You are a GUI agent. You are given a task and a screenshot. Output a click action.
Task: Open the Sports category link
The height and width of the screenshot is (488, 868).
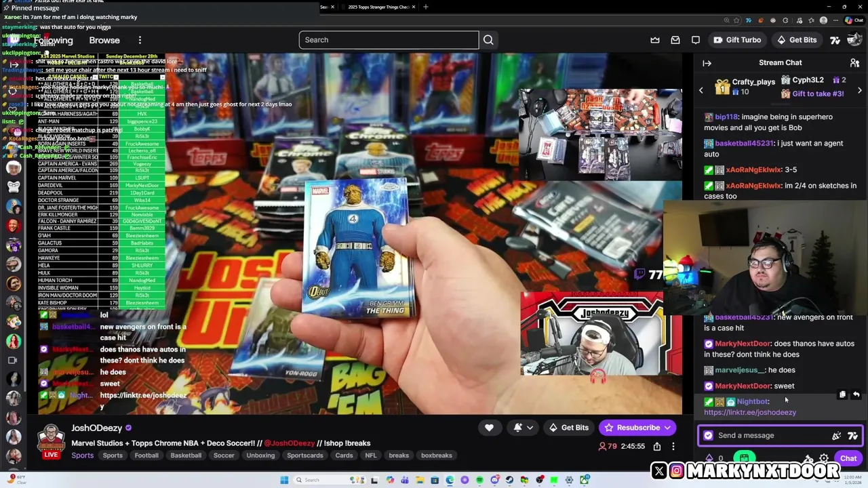click(83, 455)
